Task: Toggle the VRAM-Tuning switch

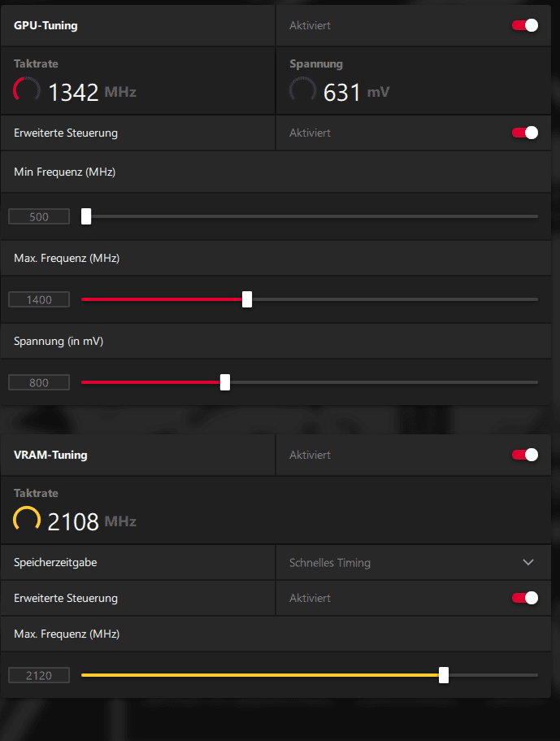Action: 524,455
